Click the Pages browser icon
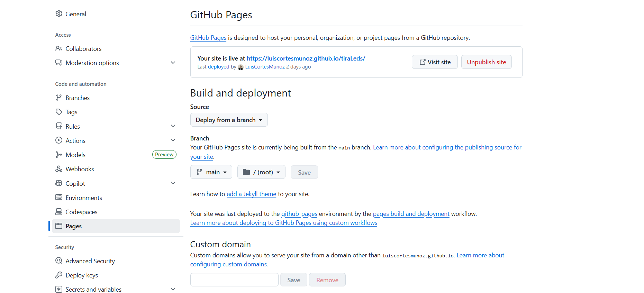 coord(59,226)
